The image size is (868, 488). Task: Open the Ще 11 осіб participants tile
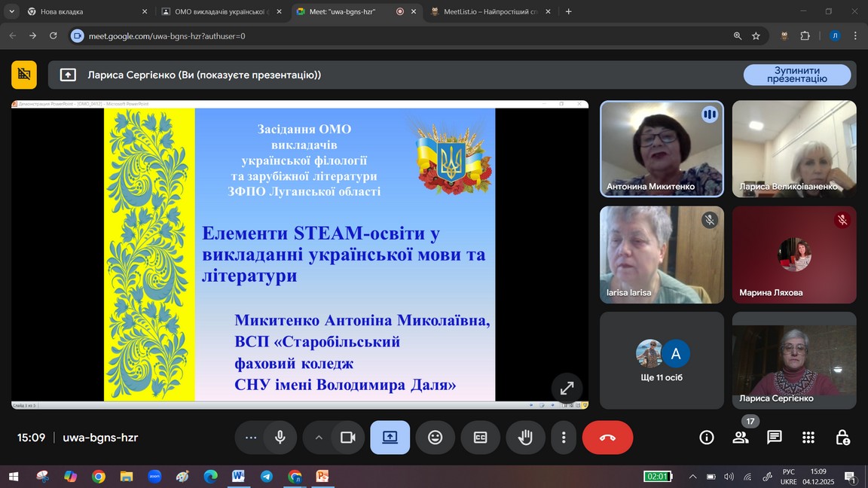tap(662, 360)
